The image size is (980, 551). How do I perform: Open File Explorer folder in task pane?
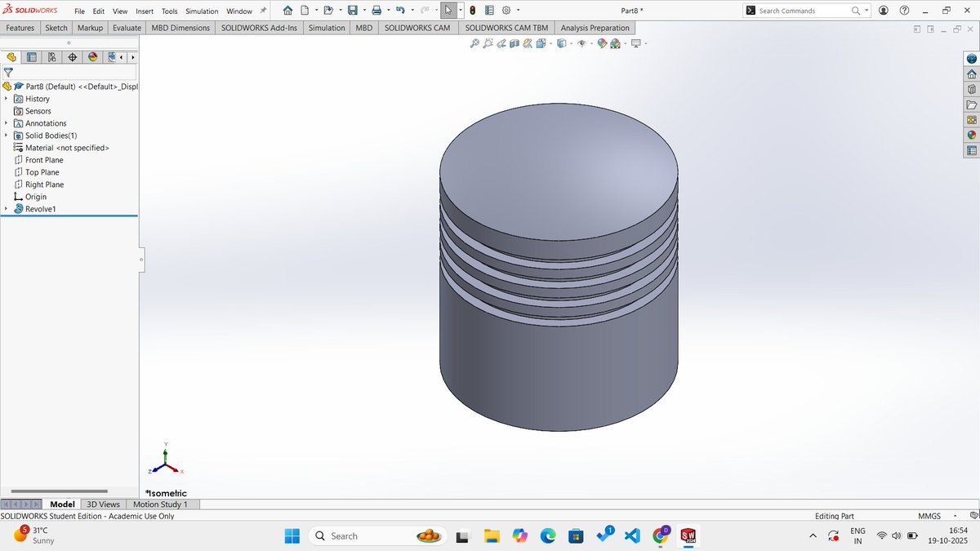tap(971, 104)
